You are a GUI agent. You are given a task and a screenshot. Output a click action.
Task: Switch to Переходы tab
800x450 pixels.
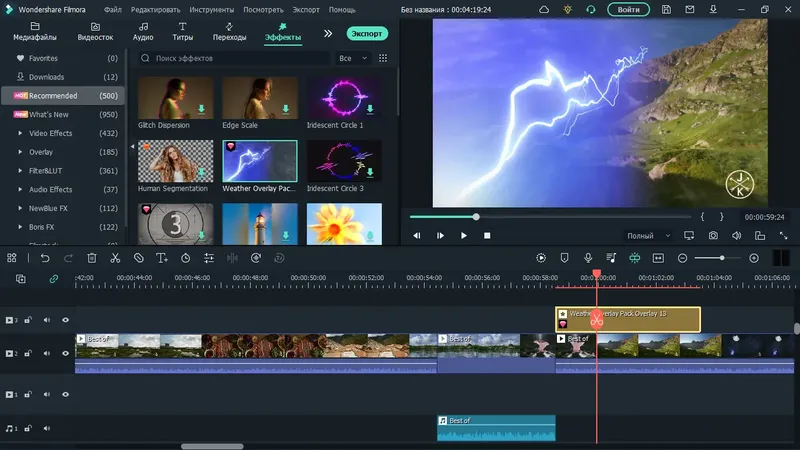click(x=230, y=32)
